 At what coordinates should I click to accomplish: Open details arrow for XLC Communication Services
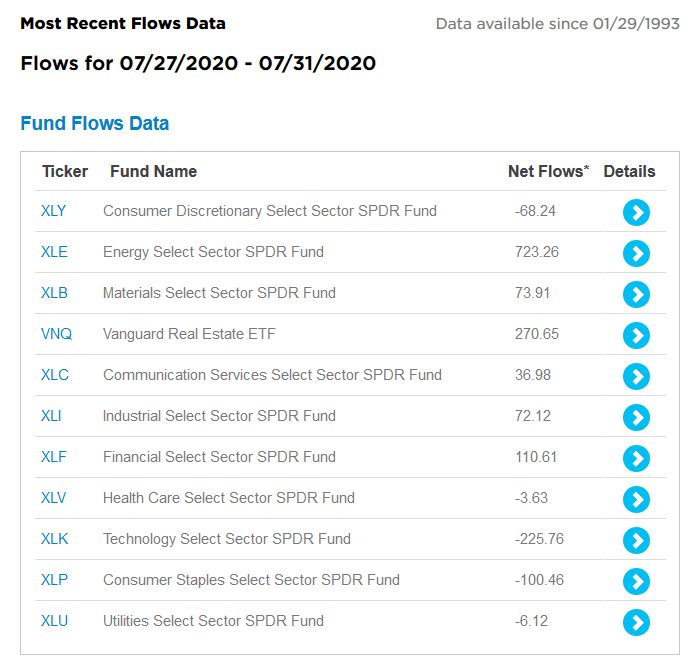(x=636, y=376)
